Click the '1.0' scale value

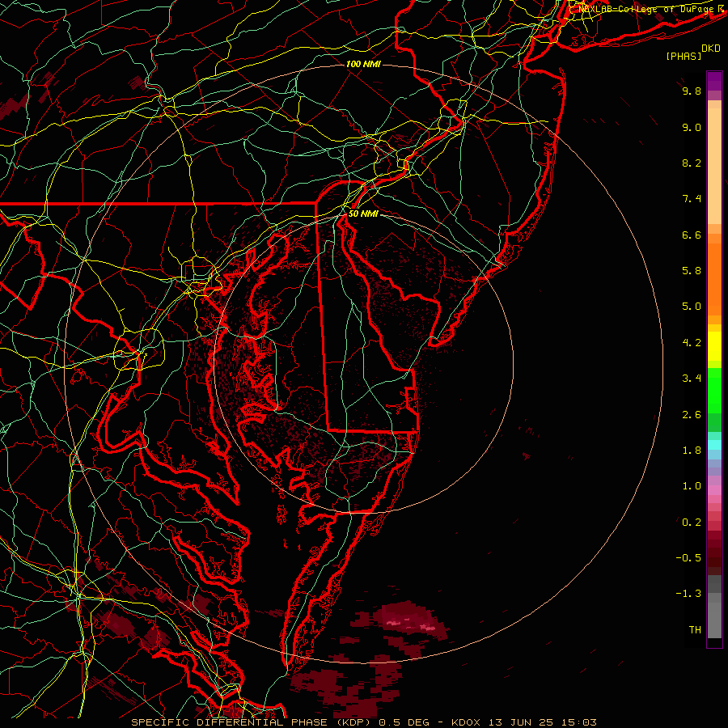pos(692,486)
